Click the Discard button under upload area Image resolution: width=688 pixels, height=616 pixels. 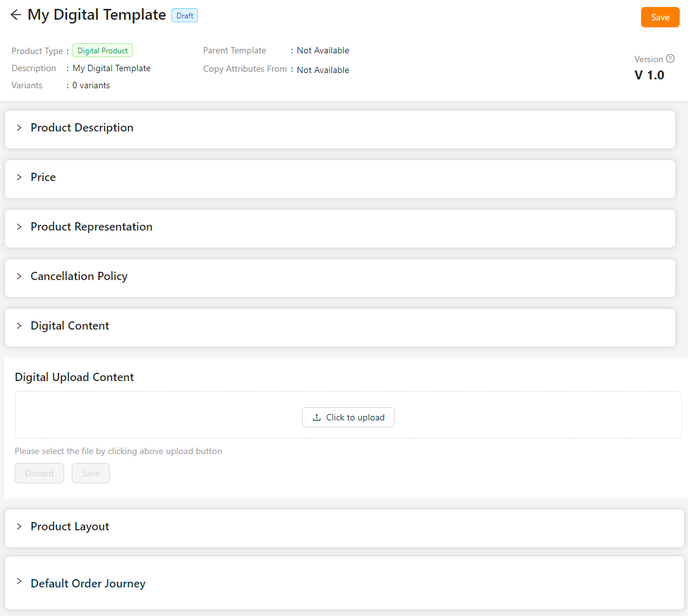39,473
